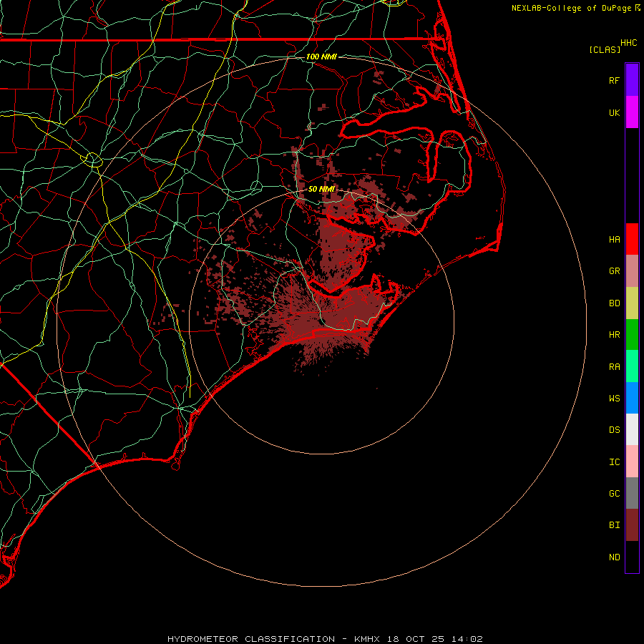Click the BI dark red legend swatch
The height and width of the screenshot is (644, 644).
point(632,525)
